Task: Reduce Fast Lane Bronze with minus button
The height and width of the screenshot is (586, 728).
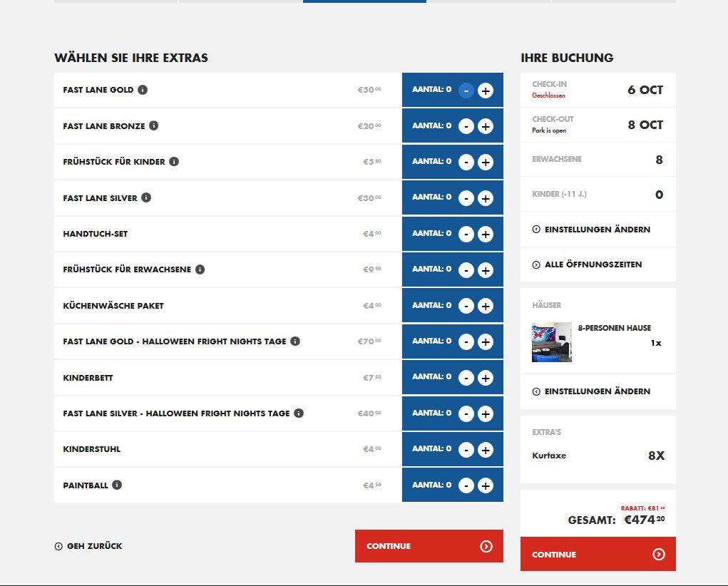Action: (466, 126)
